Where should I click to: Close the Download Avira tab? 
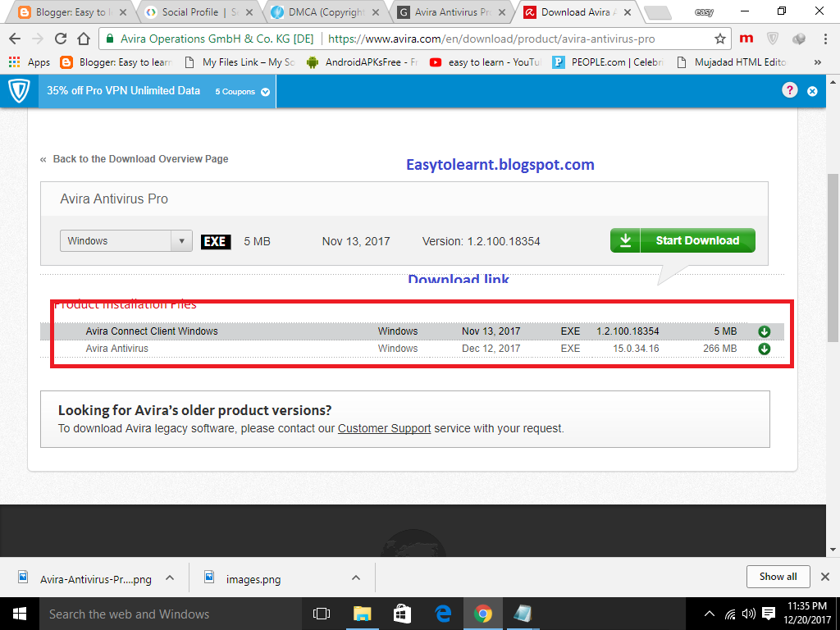point(628,11)
